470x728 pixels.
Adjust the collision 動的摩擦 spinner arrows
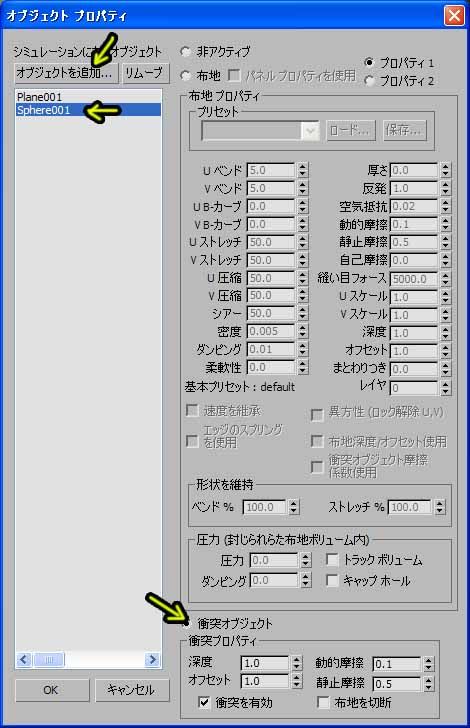[x=429, y=664]
